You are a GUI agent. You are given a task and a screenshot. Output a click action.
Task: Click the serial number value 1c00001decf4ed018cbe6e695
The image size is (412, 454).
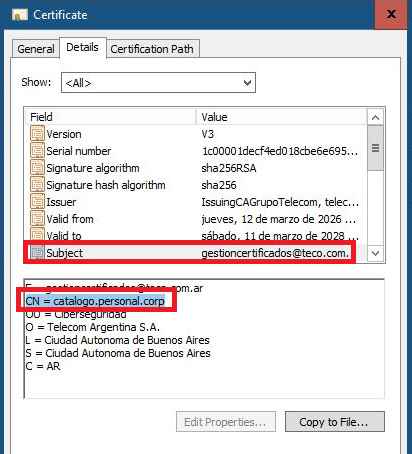tap(280, 151)
